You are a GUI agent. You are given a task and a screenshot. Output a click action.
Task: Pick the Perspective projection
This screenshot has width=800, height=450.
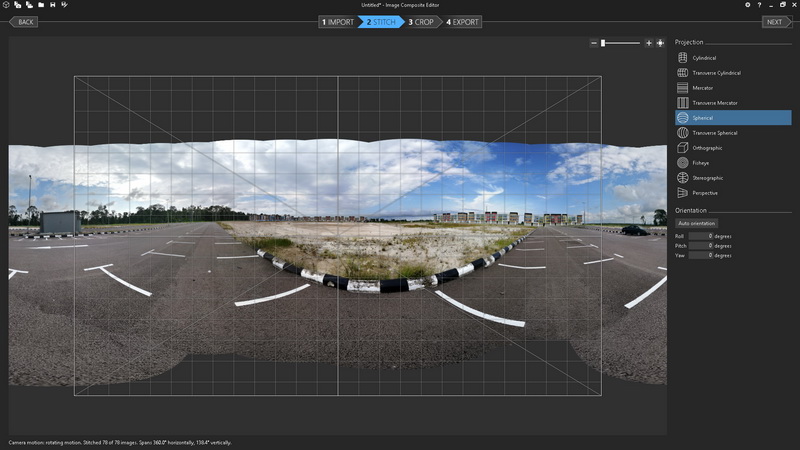click(733, 193)
